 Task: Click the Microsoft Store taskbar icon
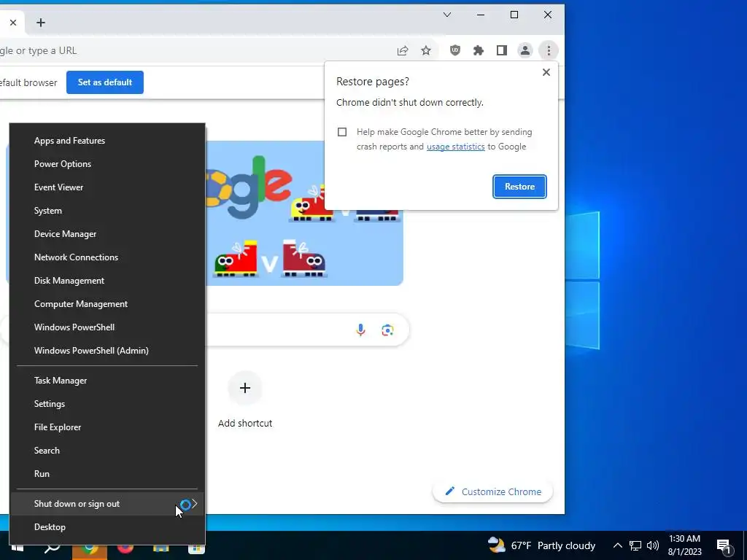pyautogui.click(x=196, y=548)
